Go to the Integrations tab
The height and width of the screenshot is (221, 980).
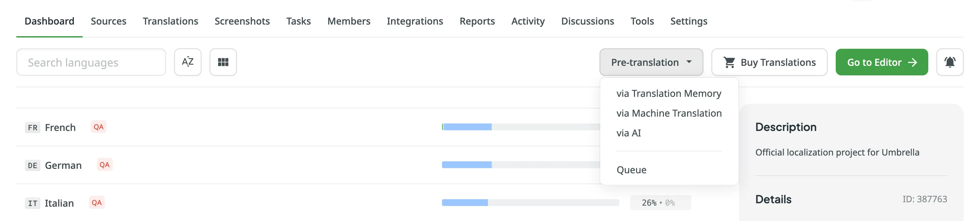[415, 21]
